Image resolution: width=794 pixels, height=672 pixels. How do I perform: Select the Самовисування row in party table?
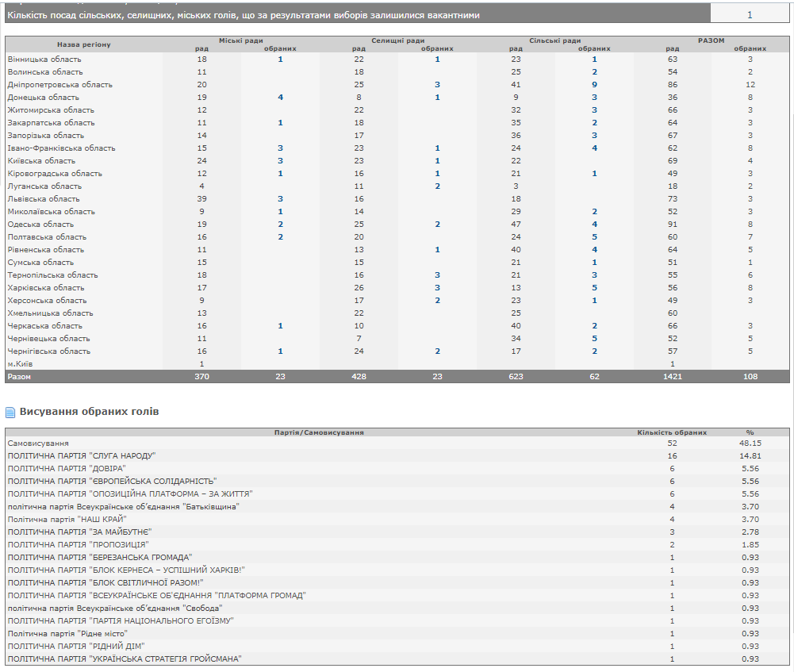[x=38, y=444]
